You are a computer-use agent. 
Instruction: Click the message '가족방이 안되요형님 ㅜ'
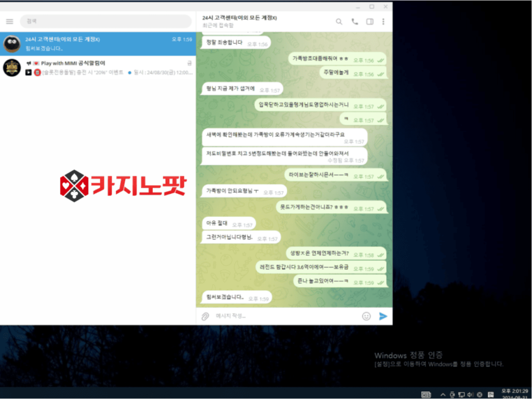245,191
